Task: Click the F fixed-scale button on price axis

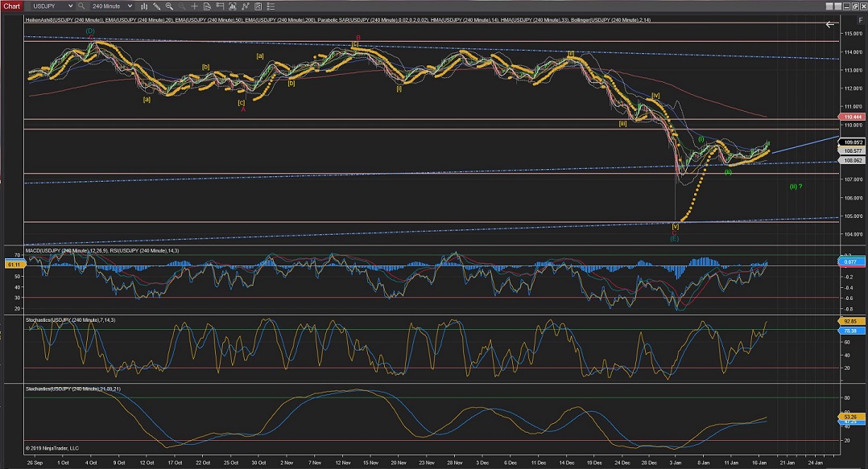Action: (x=861, y=20)
